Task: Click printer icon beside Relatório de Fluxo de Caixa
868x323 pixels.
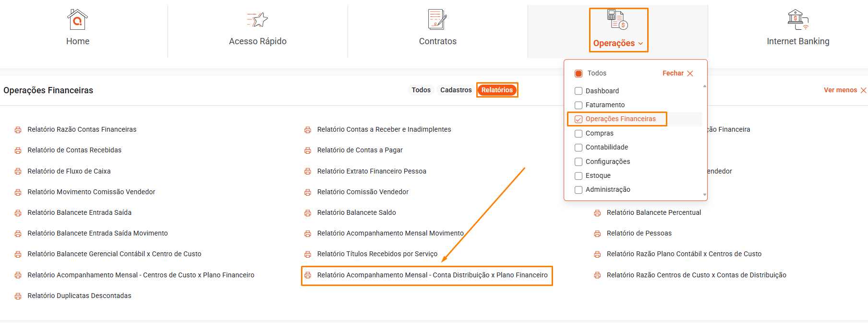Action: pos(18,172)
